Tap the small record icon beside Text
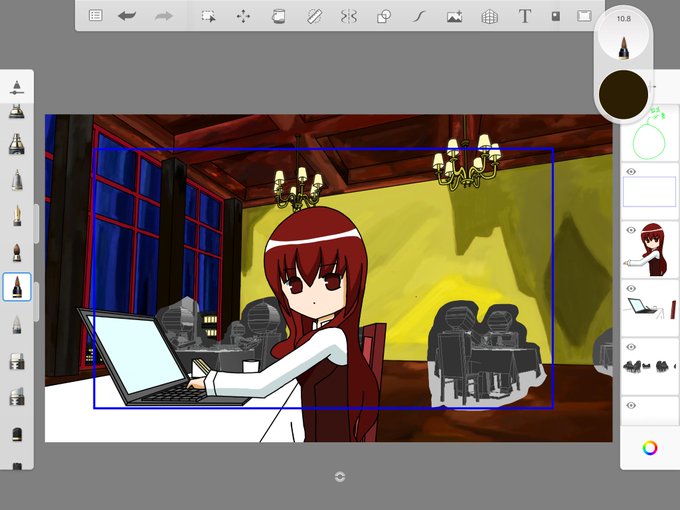The height and width of the screenshot is (510, 680). [x=556, y=16]
